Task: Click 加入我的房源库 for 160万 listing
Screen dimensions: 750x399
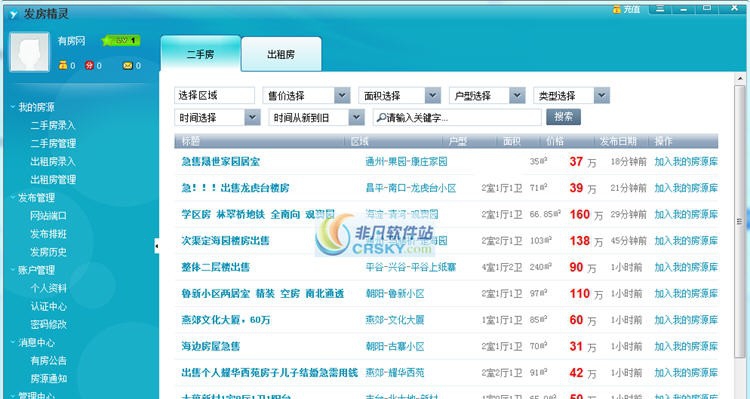Action: pyautogui.click(x=686, y=214)
